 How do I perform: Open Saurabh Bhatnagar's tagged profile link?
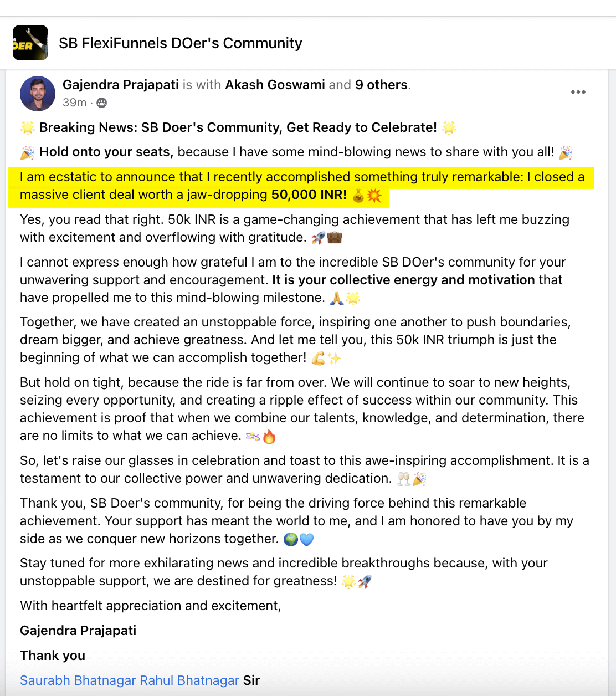pos(78,680)
